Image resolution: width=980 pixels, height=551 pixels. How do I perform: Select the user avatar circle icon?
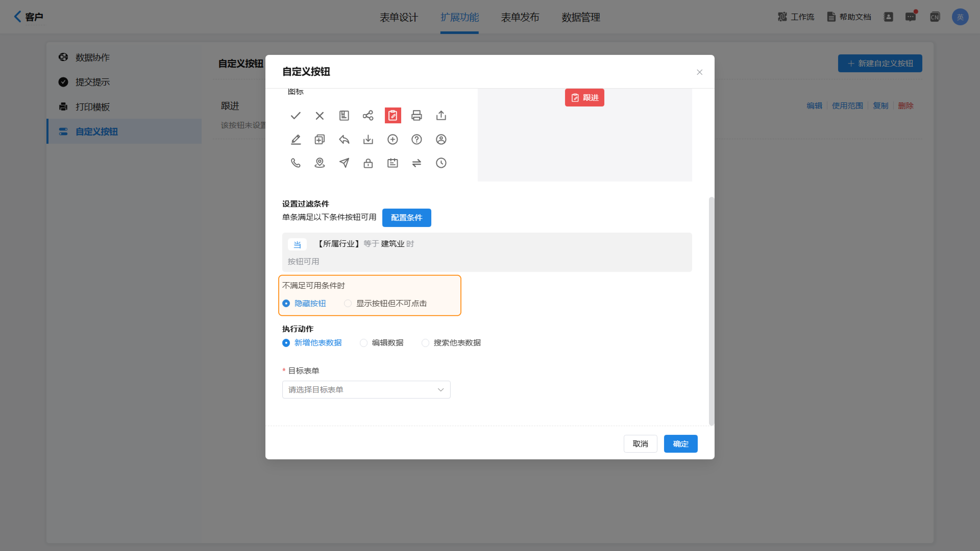tap(441, 139)
